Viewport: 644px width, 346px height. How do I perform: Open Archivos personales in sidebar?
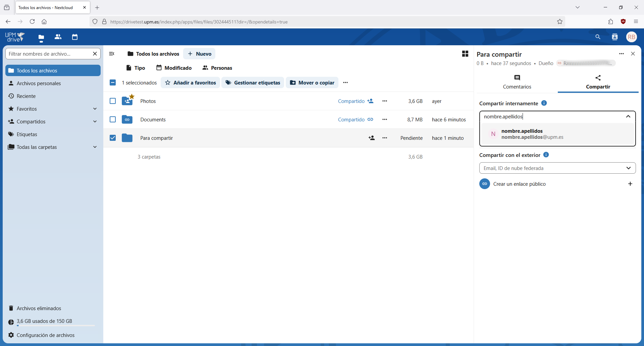click(53, 83)
